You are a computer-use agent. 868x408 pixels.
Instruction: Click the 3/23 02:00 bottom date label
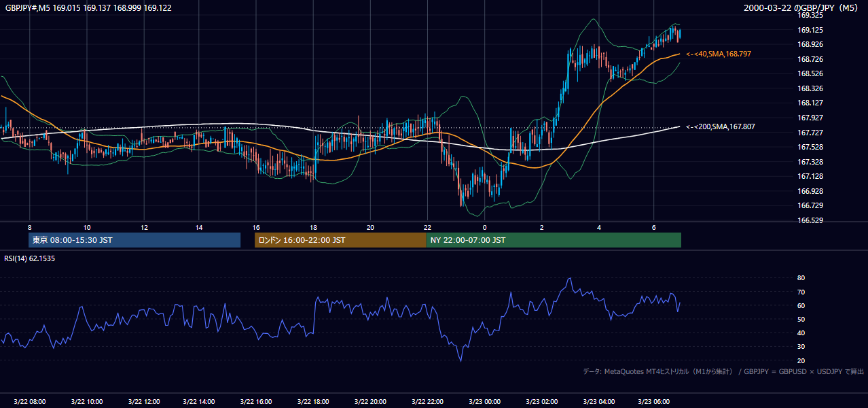tap(542, 402)
